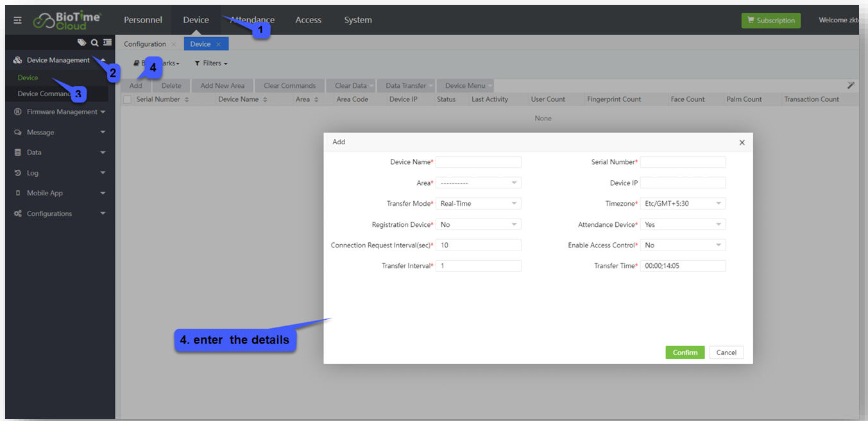Click the hamburger menu icon

coord(18,21)
